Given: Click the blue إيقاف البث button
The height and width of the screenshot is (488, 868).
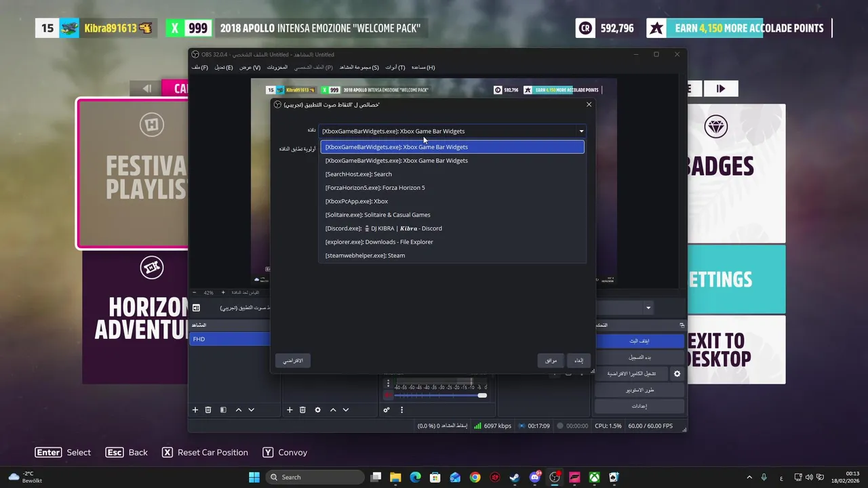Looking at the screenshot, I should click(639, 341).
